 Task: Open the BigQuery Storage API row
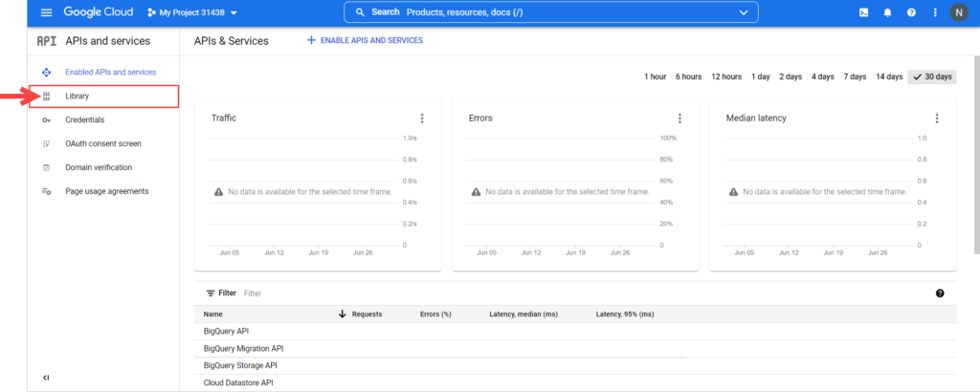click(575, 366)
